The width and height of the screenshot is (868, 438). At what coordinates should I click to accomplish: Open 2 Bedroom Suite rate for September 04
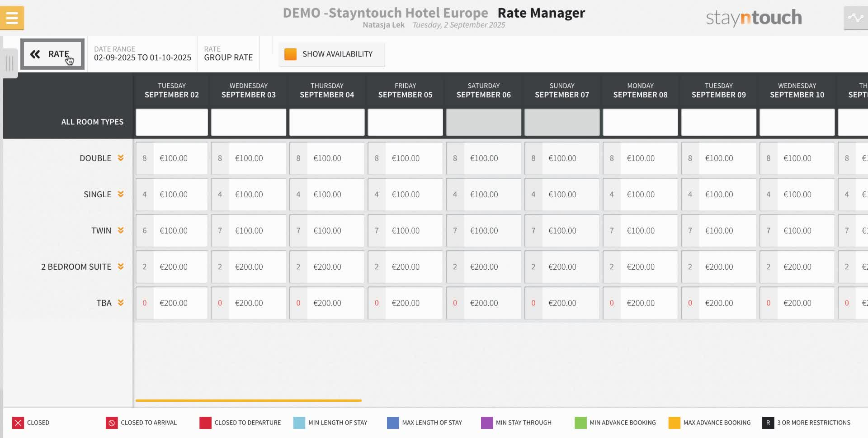coord(327,267)
